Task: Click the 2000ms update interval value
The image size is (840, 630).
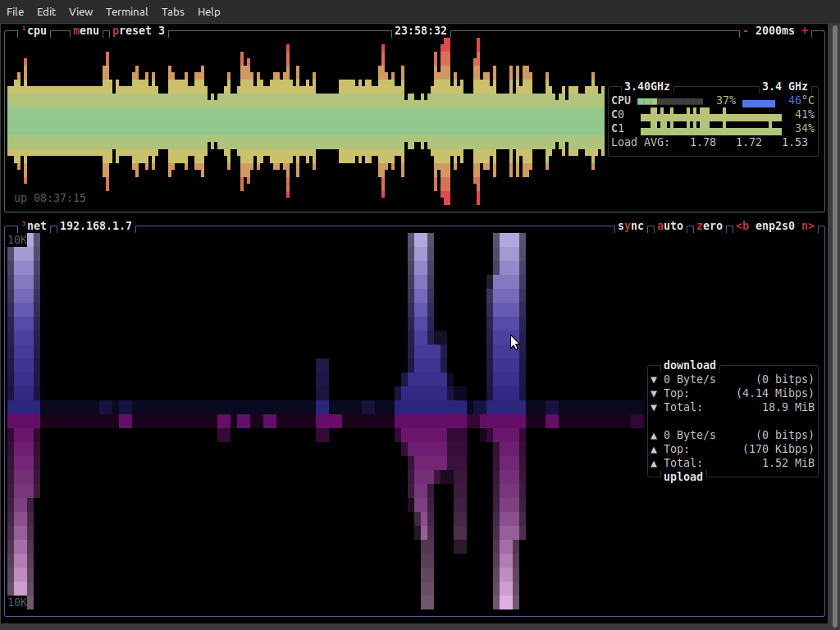Action: tap(775, 31)
